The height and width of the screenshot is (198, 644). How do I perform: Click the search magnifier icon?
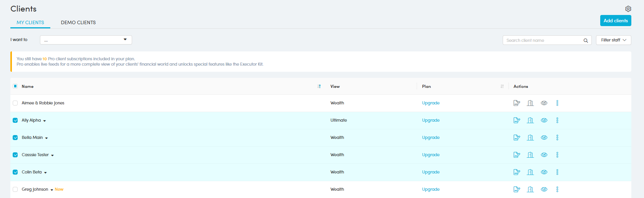(586, 40)
